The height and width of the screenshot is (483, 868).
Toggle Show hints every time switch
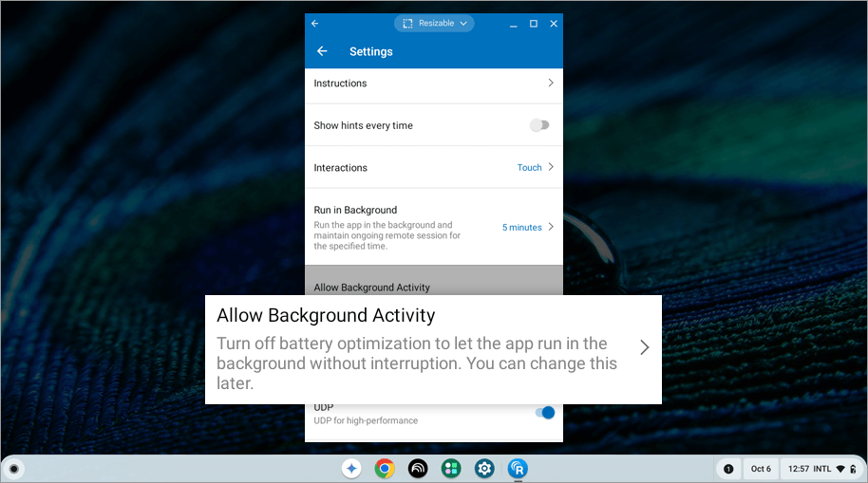click(x=539, y=125)
